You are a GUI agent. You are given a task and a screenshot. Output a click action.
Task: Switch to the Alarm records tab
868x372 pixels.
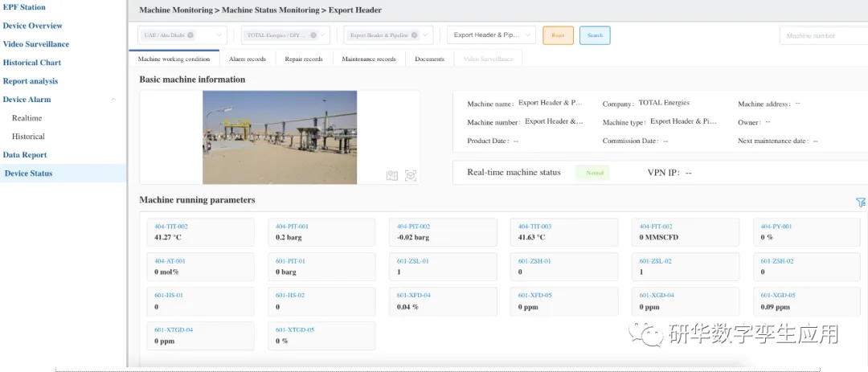(x=247, y=59)
